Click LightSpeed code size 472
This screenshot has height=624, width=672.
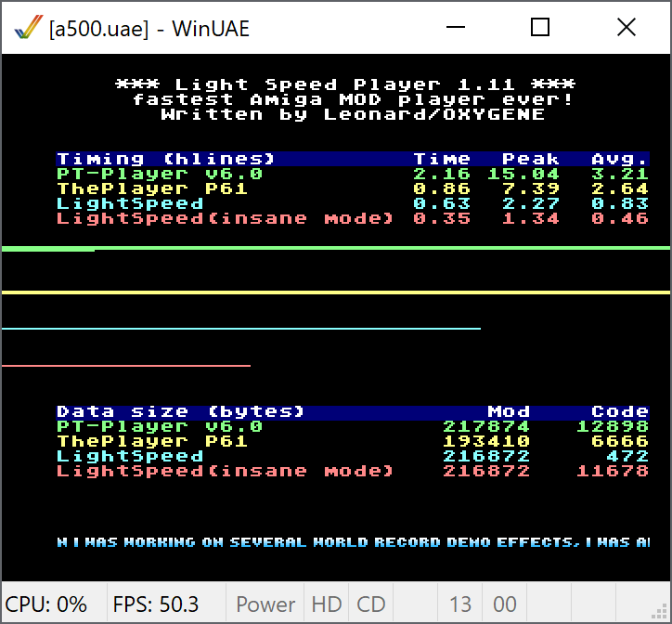pos(627,456)
